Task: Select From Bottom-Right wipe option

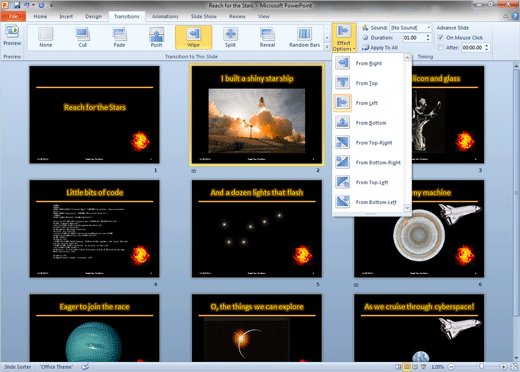Action: (x=368, y=162)
